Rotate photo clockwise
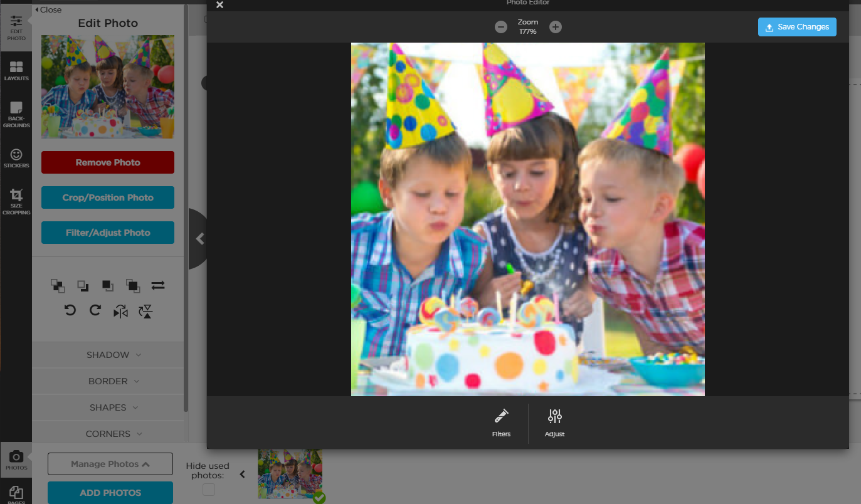The height and width of the screenshot is (504, 861). pos(95,310)
